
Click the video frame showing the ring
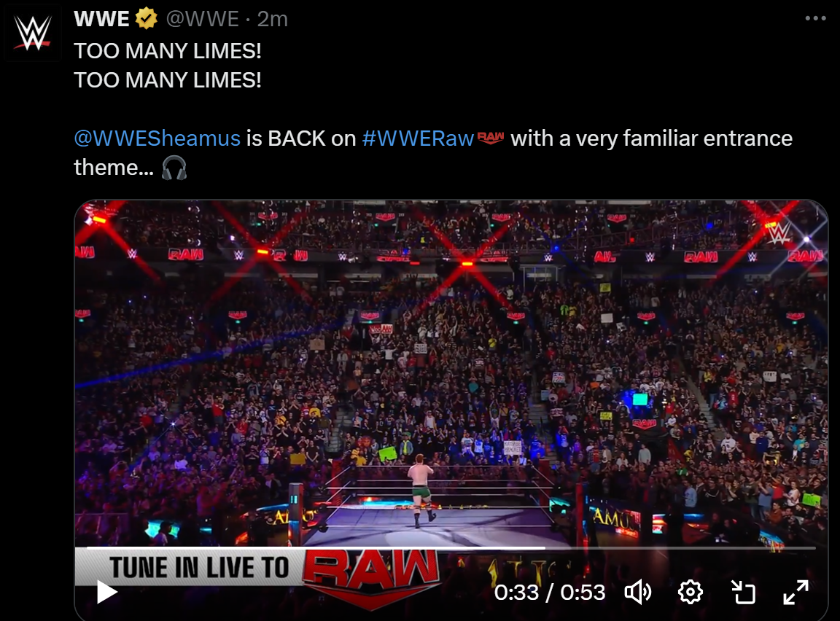pos(451,375)
